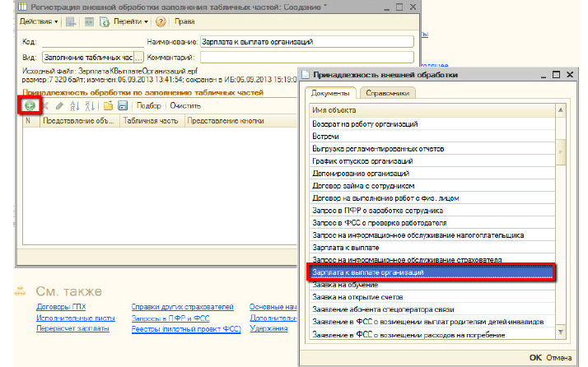This screenshot has height=367, width=588.
Task: Click the yellow folder icon in table toolbar
Action: [108, 106]
